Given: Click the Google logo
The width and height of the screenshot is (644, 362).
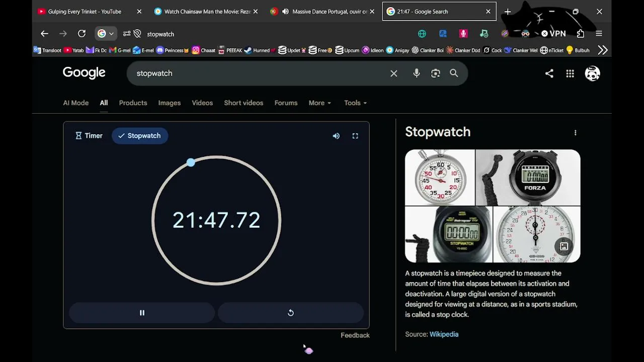Looking at the screenshot, I should 84,73.
